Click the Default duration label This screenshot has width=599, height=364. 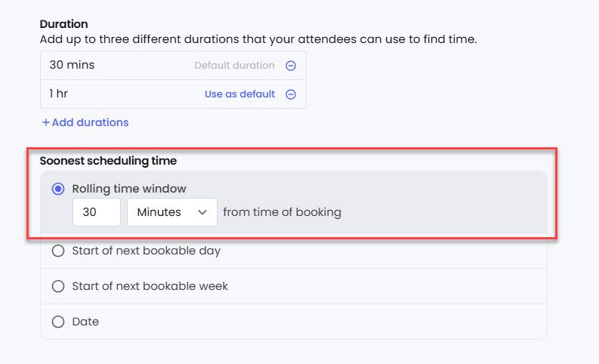tap(234, 66)
